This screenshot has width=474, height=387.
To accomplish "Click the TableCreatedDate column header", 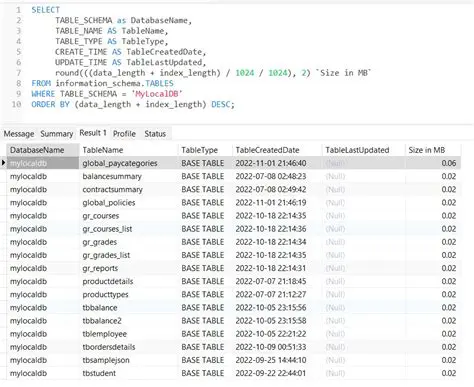I will pyautogui.click(x=277, y=150).
